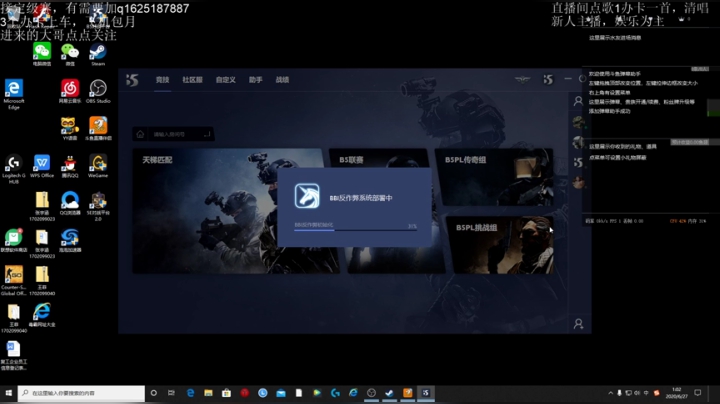Open the Word document on the desktop

(x=14, y=355)
